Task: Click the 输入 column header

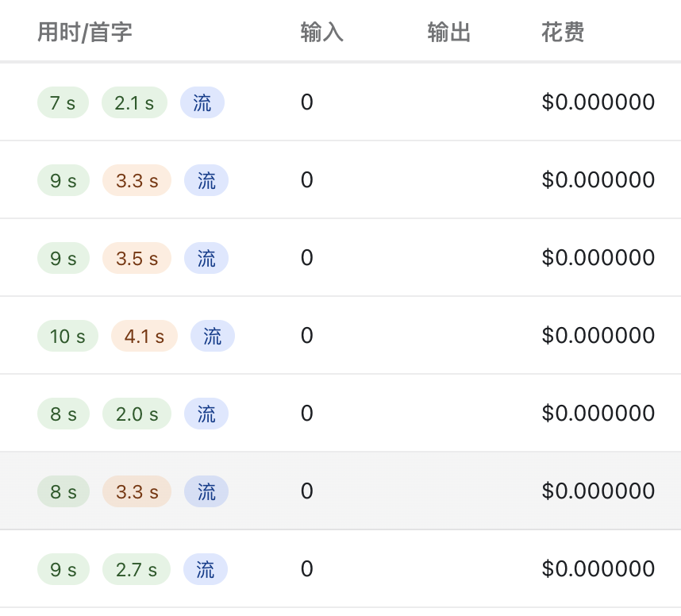Action: click(x=321, y=32)
